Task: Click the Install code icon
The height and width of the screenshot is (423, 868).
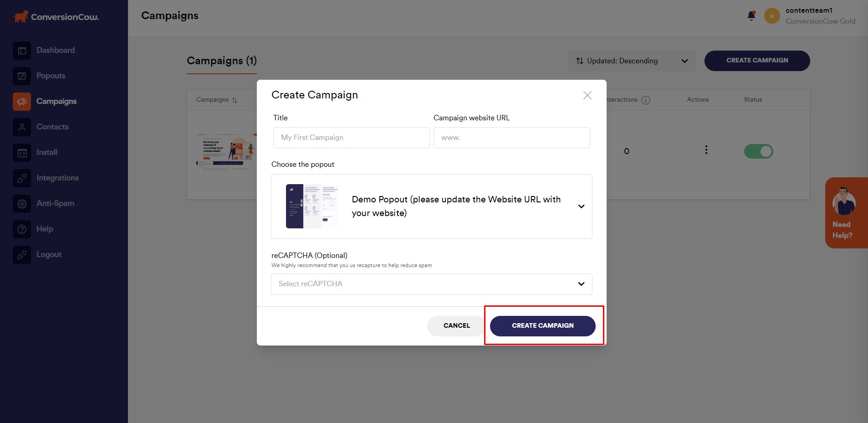Action: pyautogui.click(x=22, y=153)
